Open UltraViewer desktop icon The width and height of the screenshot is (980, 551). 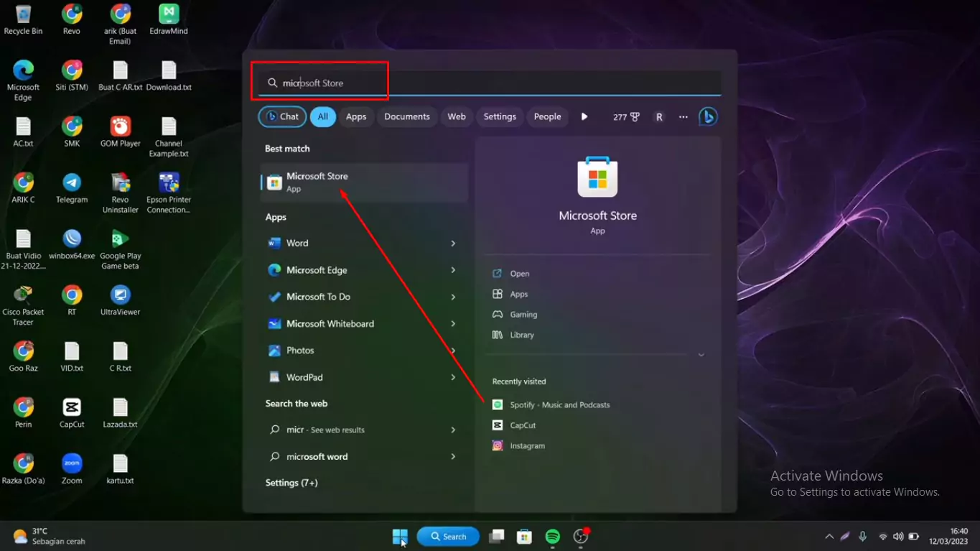point(120,300)
